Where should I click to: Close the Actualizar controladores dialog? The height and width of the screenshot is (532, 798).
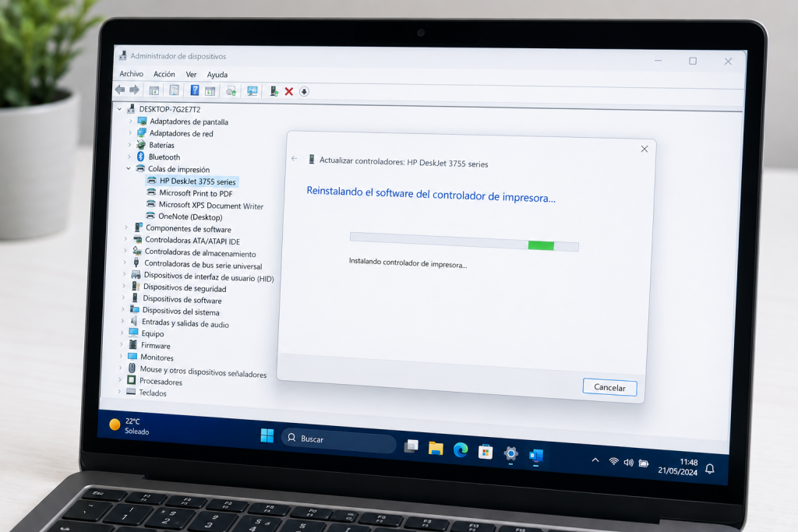coord(644,149)
